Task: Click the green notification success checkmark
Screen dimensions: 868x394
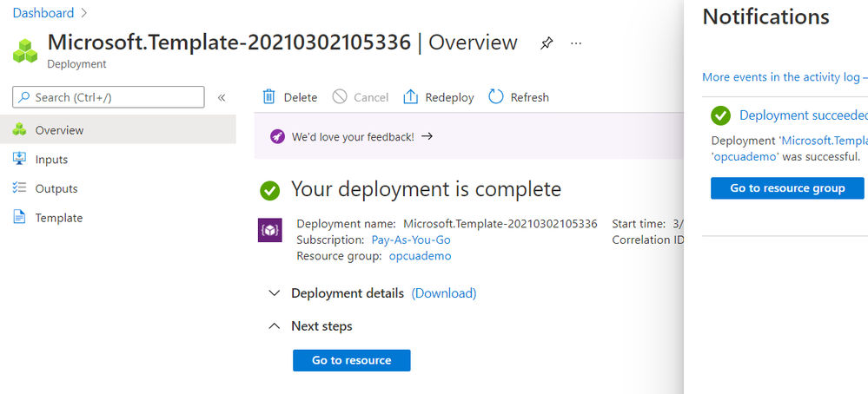Action: tap(720, 115)
